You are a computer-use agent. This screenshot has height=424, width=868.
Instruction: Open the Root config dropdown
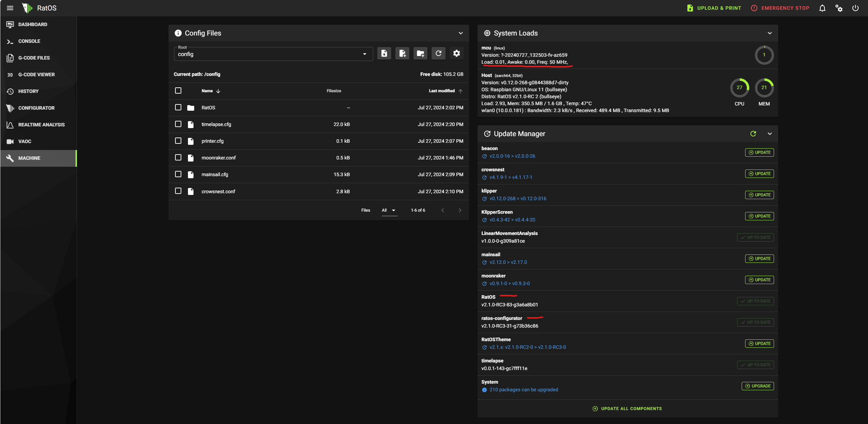point(273,54)
